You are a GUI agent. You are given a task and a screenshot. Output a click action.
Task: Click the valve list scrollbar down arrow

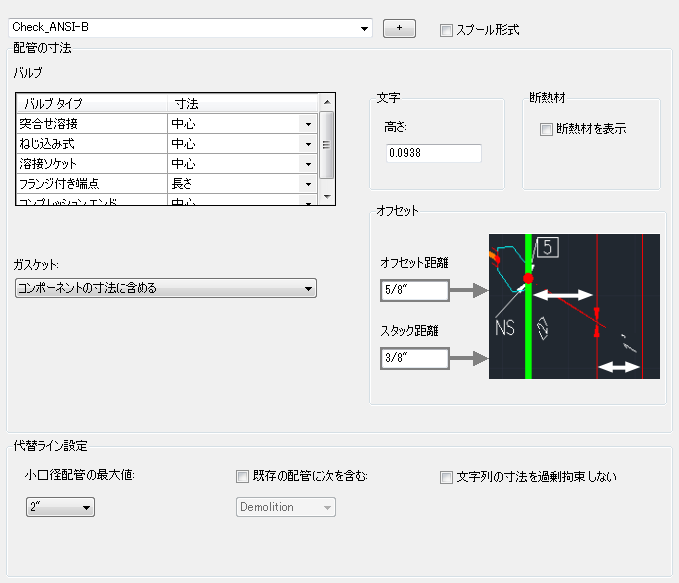point(327,196)
